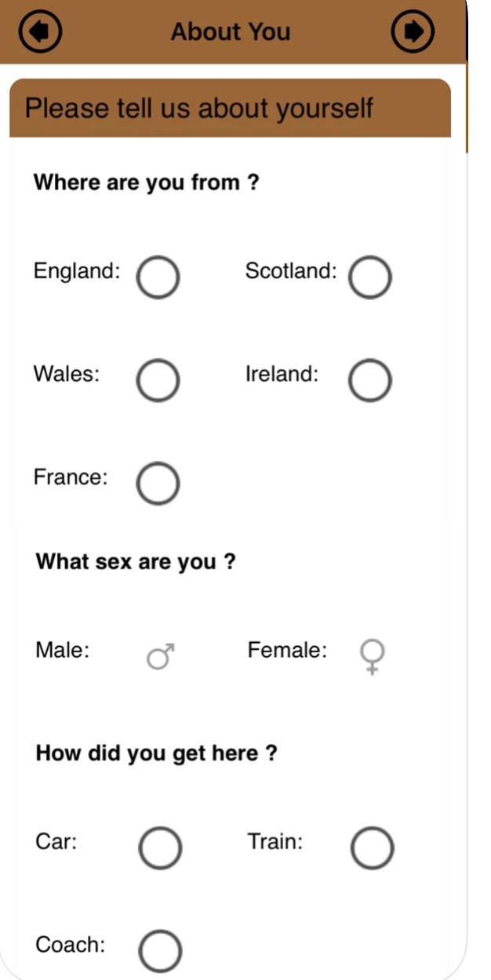Choose France radio button
This screenshot has height=980, width=491.
pos(158,483)
